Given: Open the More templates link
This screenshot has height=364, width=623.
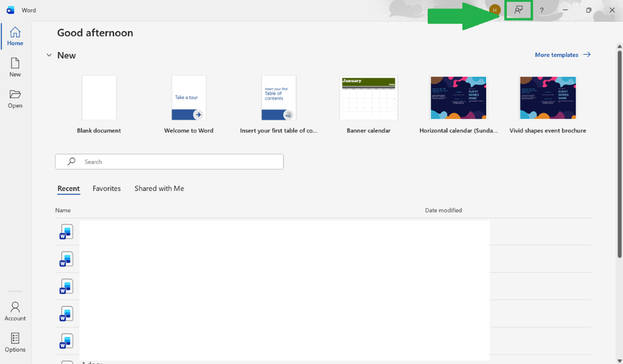Looking at the screenshot, I should (563, 55).
